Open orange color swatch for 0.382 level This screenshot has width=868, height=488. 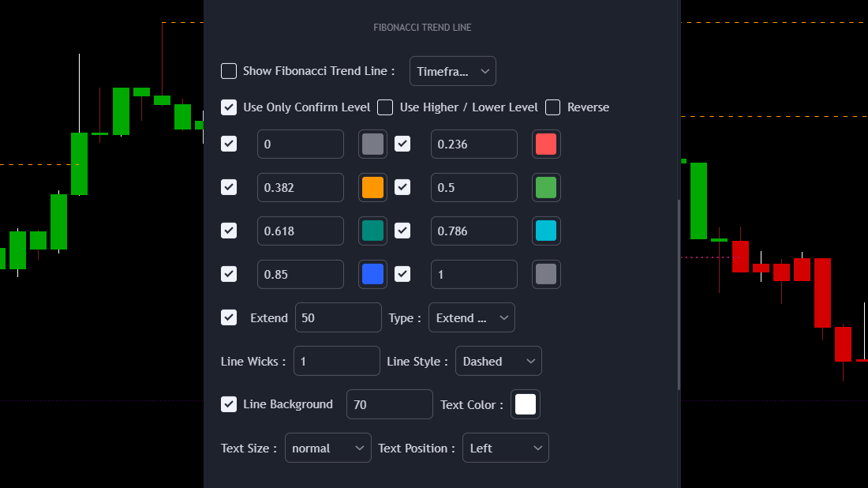coord(372,187)
